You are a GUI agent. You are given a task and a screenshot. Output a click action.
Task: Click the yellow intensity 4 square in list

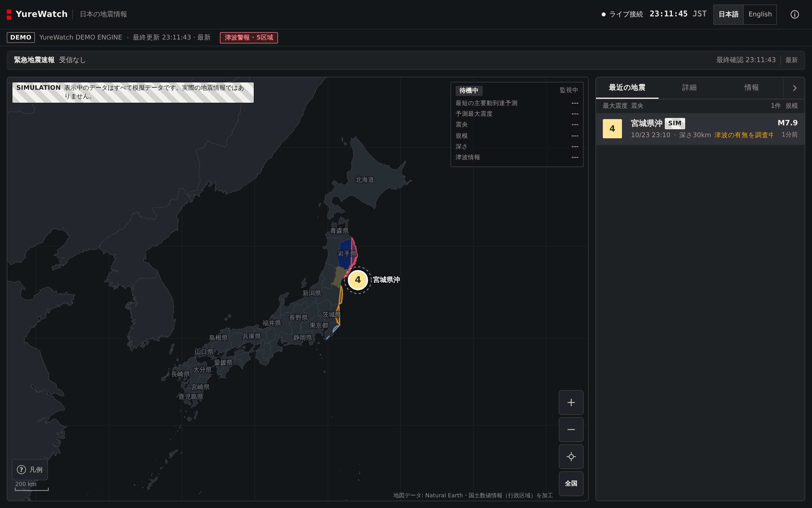click(612, 129)
